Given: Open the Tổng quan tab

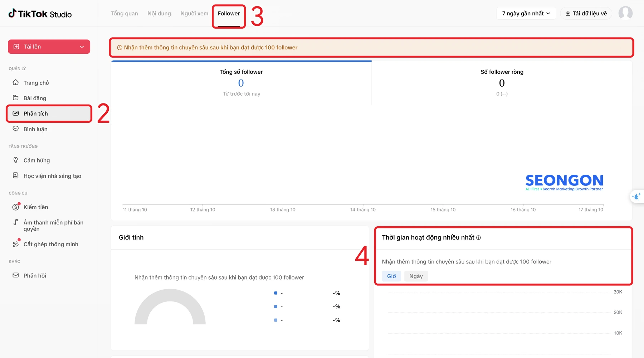Looking at the screenshot, I should 124,13.
